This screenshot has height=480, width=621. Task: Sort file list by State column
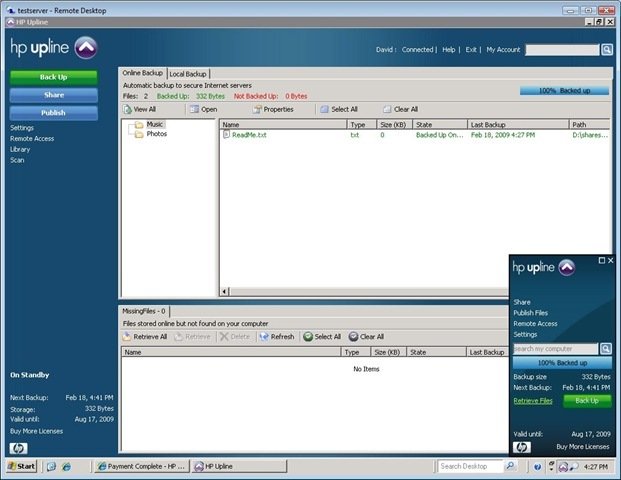(440, 125)
